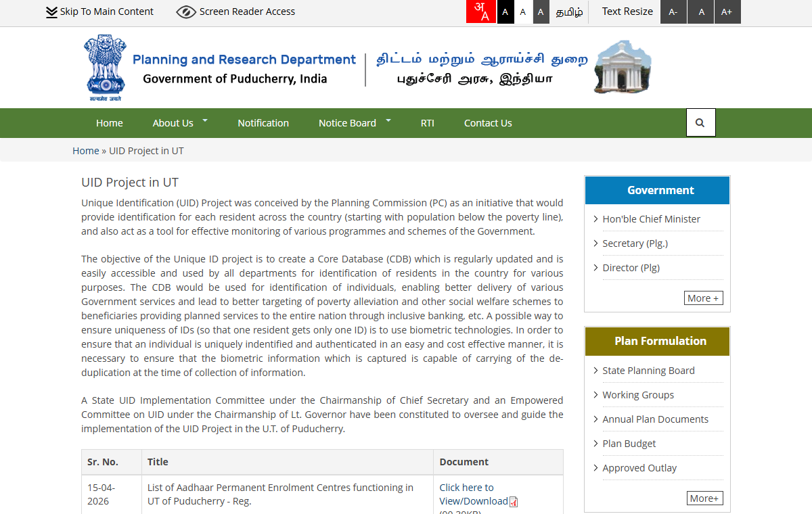Click the Planning and Research Department title
The height and width of the screenshot is (514, 812).
[x=244, y=60]
